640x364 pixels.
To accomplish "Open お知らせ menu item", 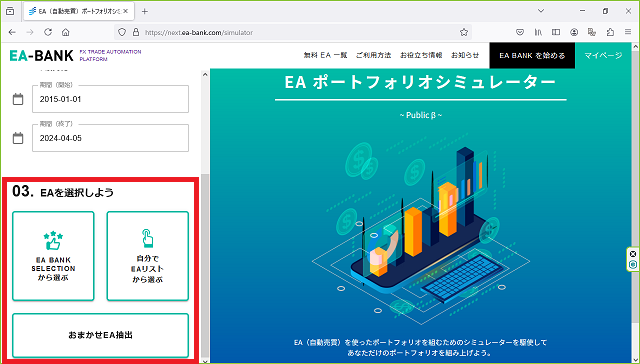I will click(x=465, y=55).
